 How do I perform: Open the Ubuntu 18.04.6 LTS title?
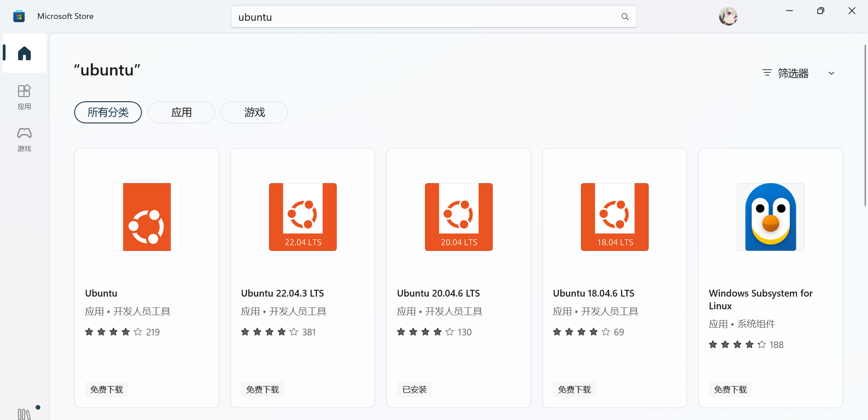point(594,293)
